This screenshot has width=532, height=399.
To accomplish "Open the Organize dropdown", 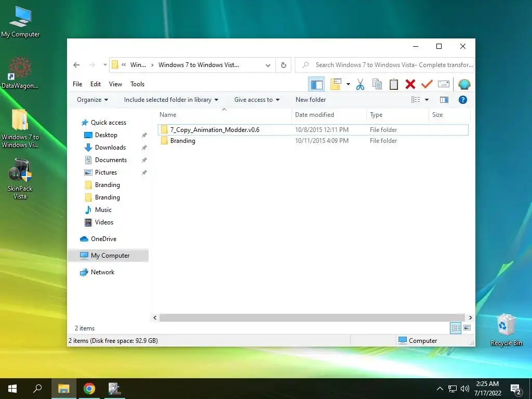I will point(92,100).
